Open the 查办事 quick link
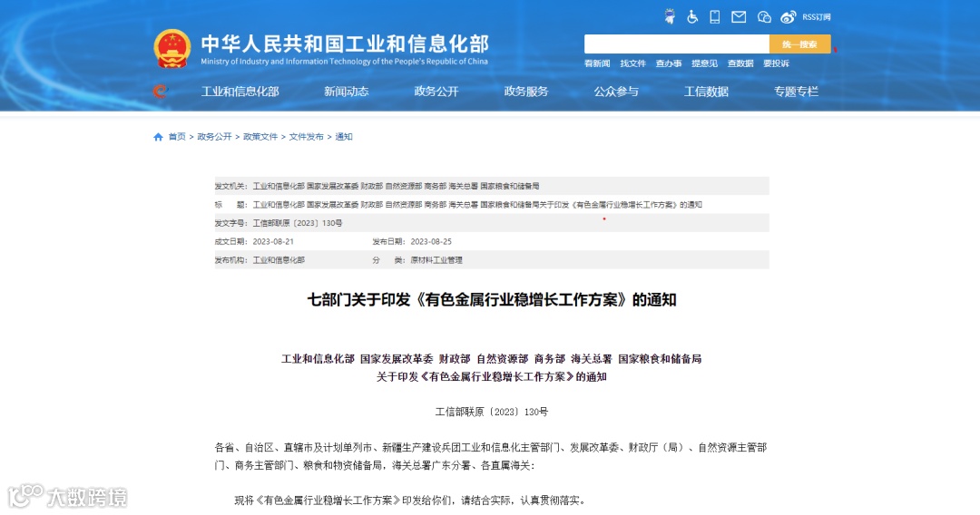 pos(668,63)
